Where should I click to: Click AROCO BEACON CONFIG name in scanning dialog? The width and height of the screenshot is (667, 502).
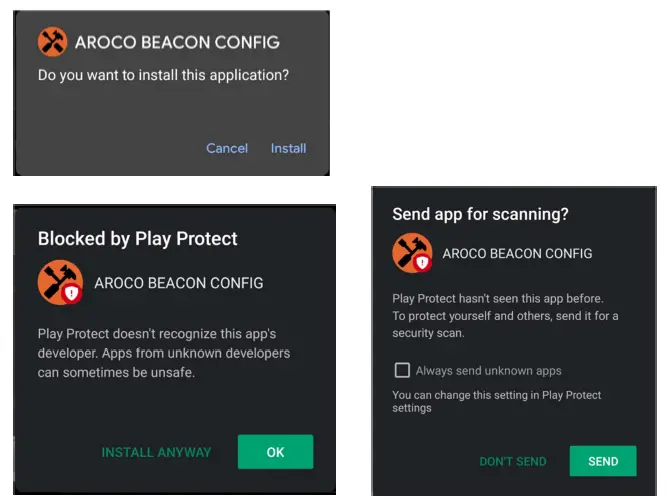(x=517, y=253)
